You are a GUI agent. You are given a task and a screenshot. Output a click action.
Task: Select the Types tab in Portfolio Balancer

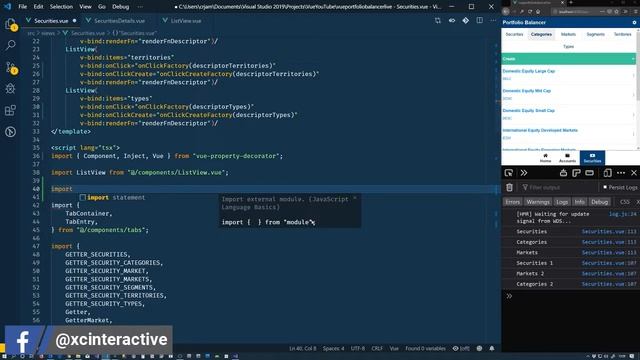[569, 47]
